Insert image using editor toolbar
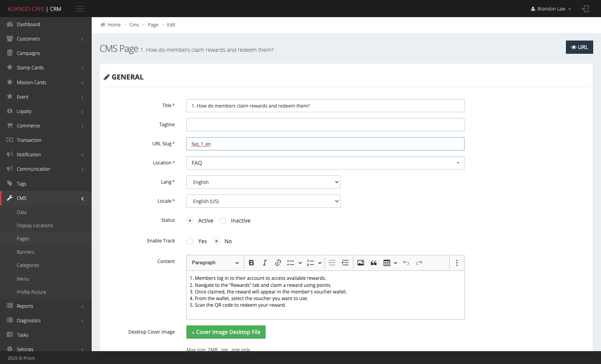Viewport: 601px width, 364px height. [x=361, y=263]
